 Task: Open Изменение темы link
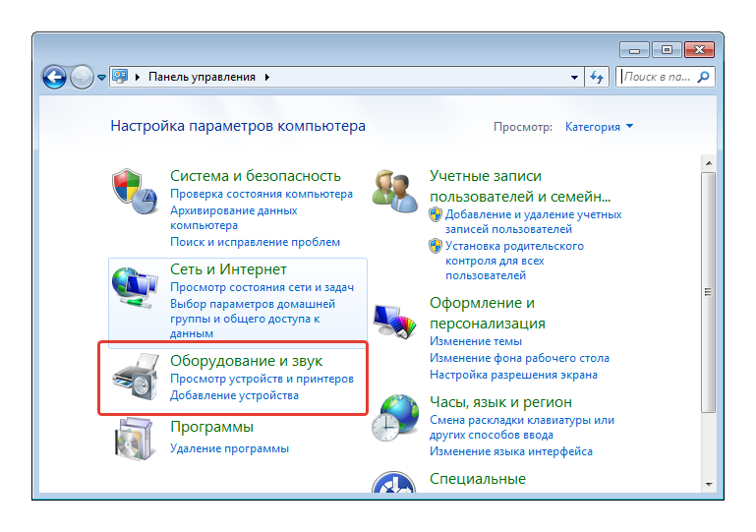[476, 341]
